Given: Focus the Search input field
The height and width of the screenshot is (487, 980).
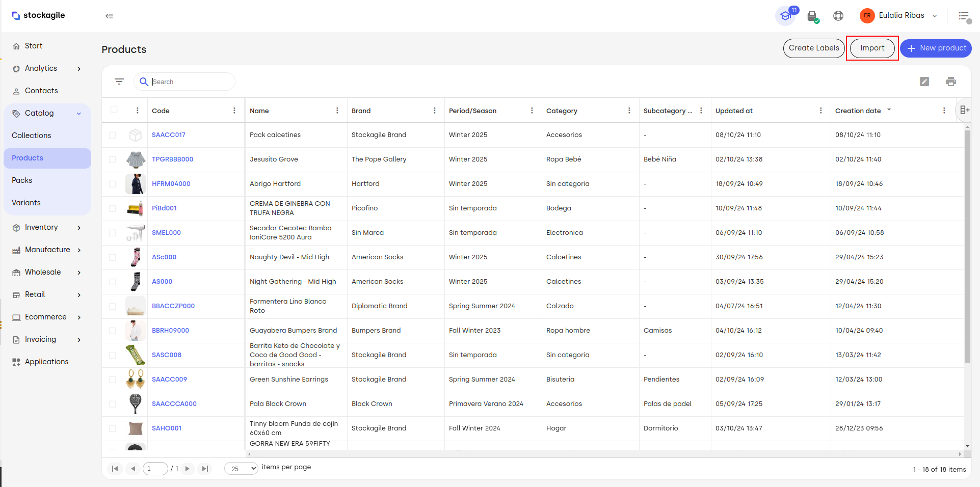Looking at the screenshot, I should click(x=184, y=82).
